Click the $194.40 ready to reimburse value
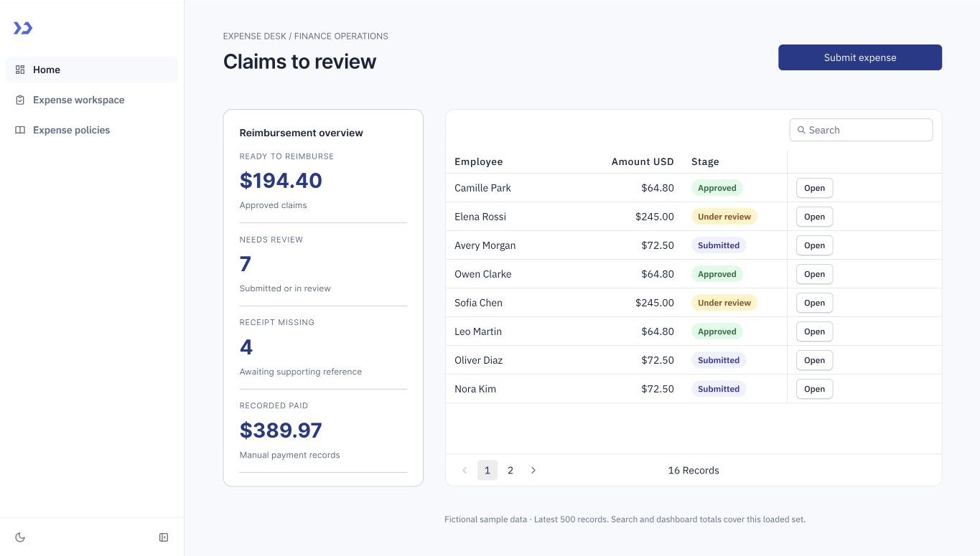Viewport: 980px width, 556px height. click(281, 180)
